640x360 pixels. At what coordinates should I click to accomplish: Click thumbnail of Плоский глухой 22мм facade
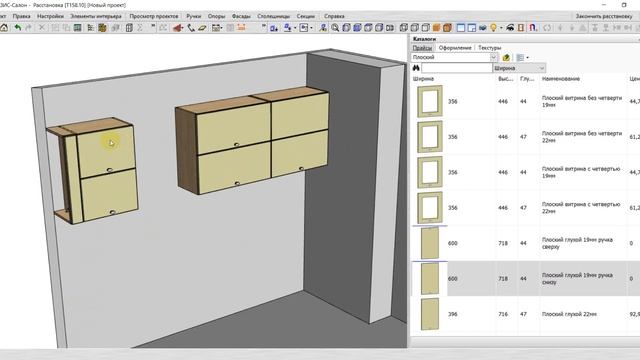pyautogui.click(x=430, y=314)
